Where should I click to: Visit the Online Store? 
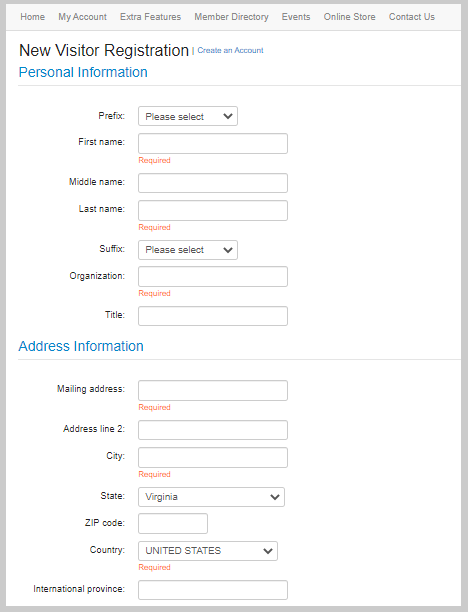(x=349, y=17)
